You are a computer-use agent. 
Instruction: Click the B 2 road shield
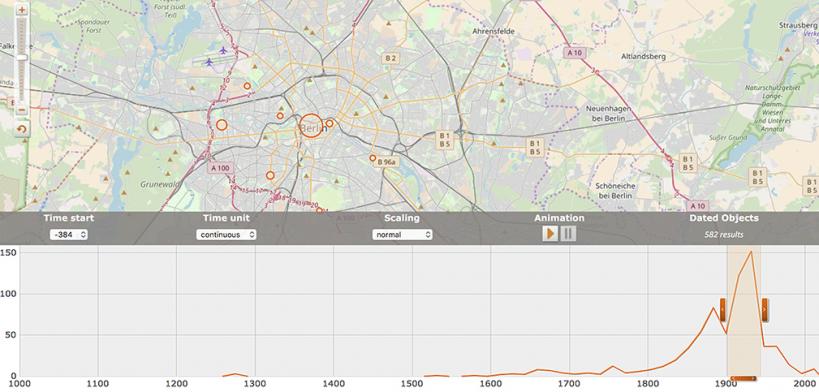point(391,58)
